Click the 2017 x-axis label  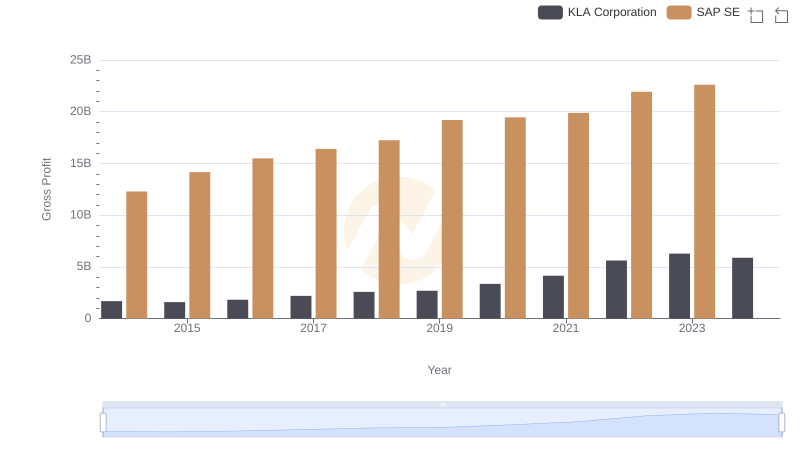313,328
